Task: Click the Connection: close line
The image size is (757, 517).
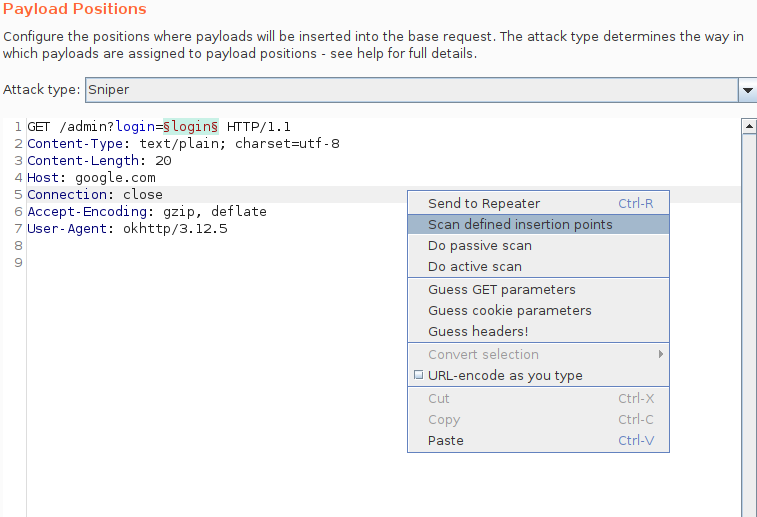Action: 95,195
